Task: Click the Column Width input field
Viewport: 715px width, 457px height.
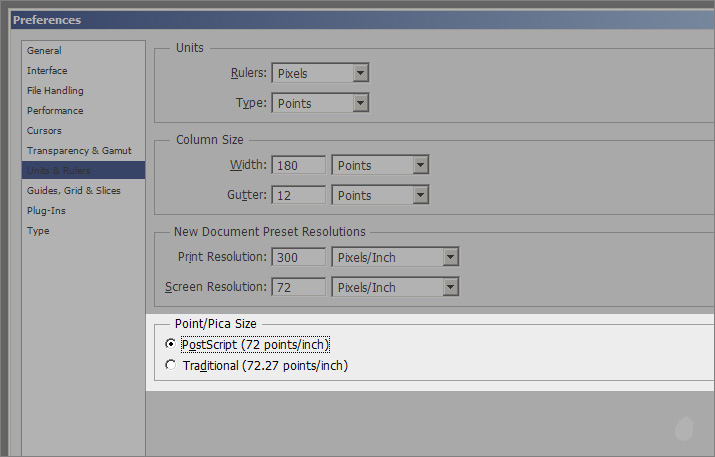Action: pyautogui.click(x=297, y=165)
